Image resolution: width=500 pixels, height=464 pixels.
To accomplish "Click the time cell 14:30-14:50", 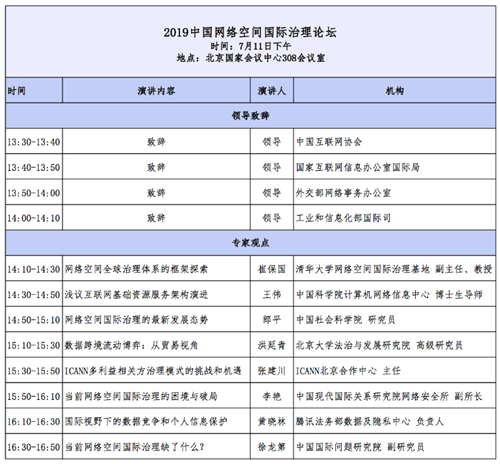I will pos(34,295).
